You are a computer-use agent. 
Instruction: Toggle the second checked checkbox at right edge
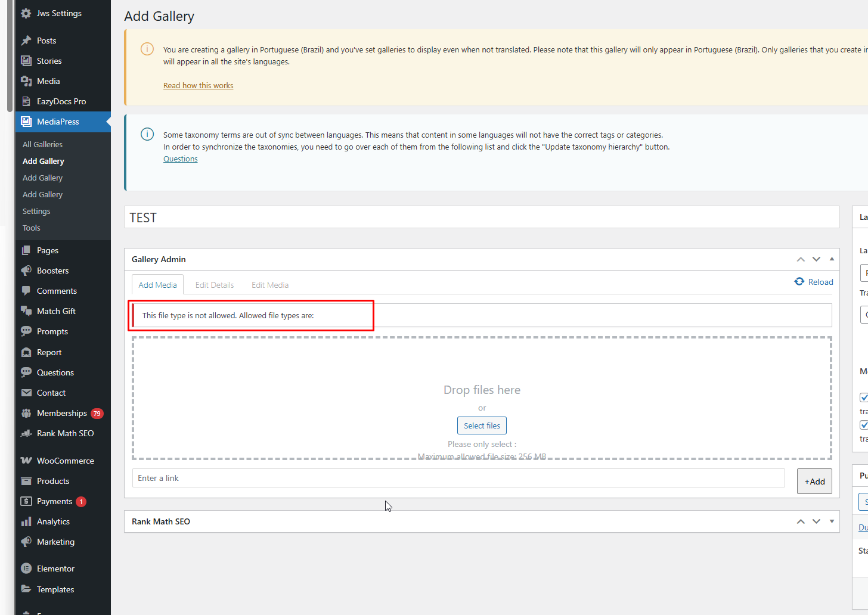pyautogui.click(x=864, y=425)
